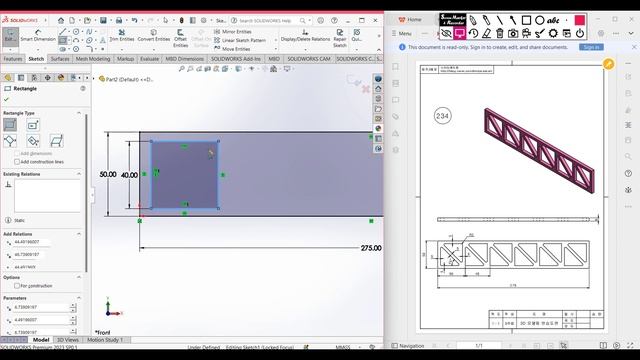Toggle the pink monitor icon in ScreenMarker

pos(460,33)
